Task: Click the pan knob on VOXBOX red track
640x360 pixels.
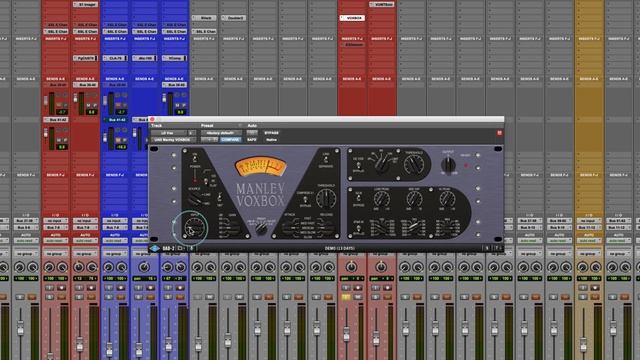Action: click(351, 267)
